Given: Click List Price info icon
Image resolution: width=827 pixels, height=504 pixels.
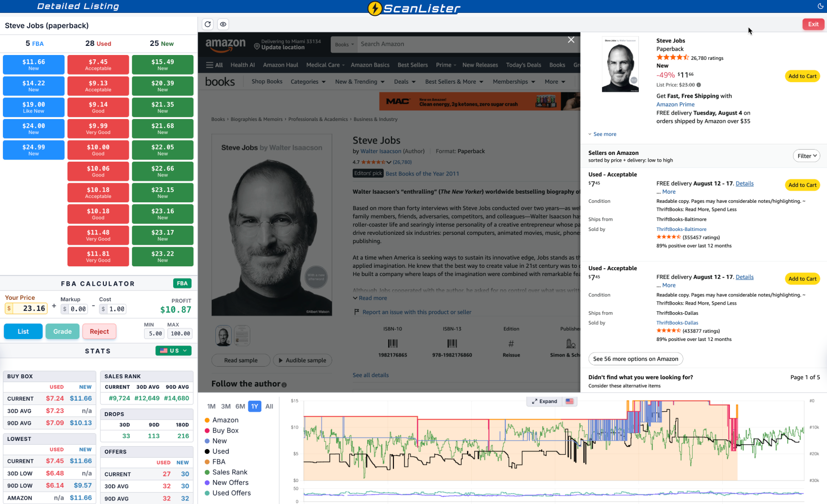Looking at the screenshot, I should [699, 85].
